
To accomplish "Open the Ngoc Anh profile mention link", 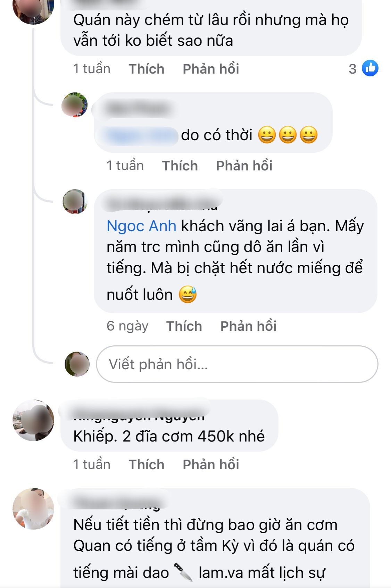I will [x=141, y=226].
